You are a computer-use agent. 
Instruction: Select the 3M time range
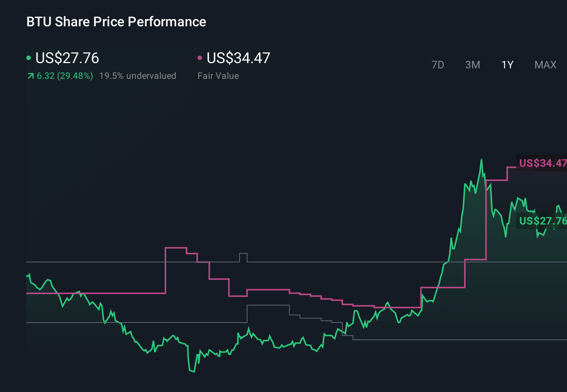click(472, 65)
